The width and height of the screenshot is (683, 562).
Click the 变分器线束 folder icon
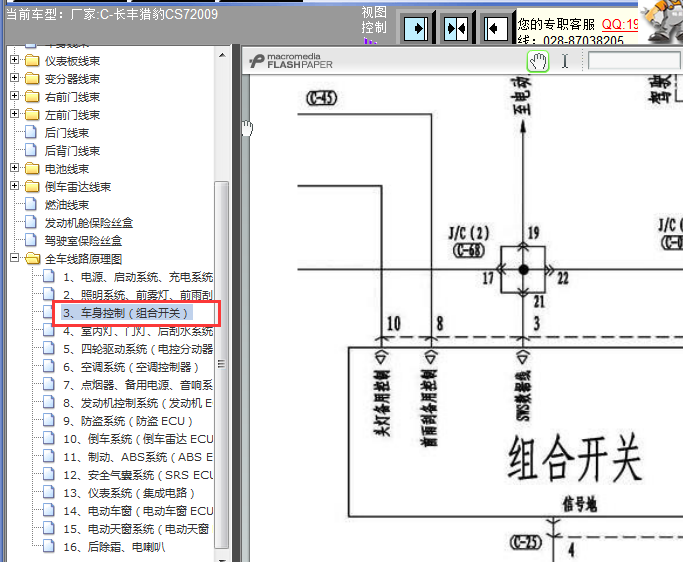tap(32, 78)
